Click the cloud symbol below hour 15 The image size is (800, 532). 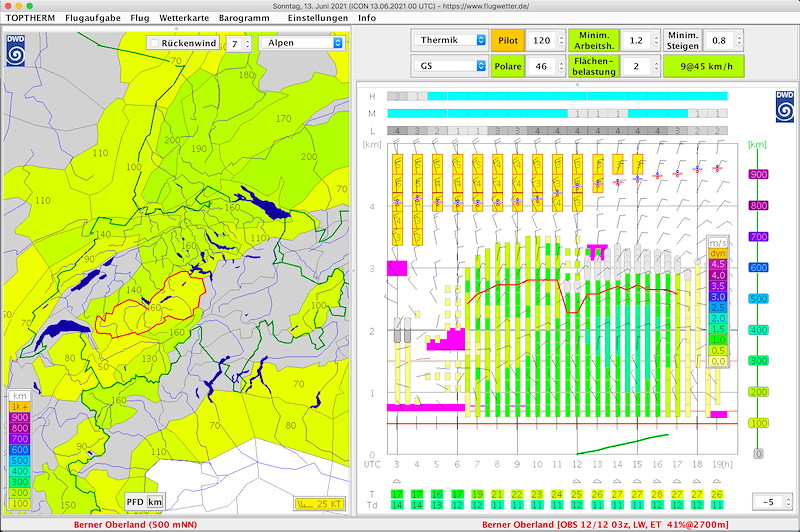pos(637,481)
